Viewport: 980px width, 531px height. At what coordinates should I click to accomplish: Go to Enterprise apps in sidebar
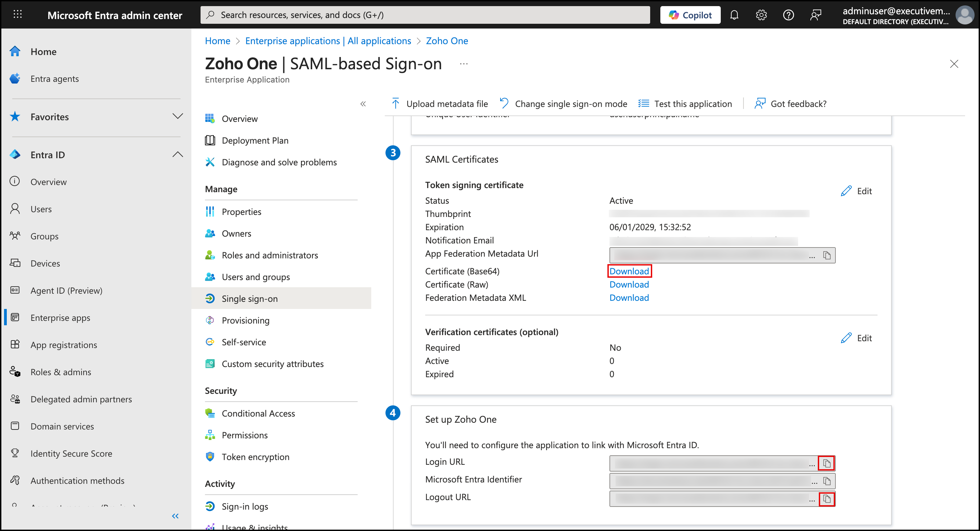pos(60,318)
